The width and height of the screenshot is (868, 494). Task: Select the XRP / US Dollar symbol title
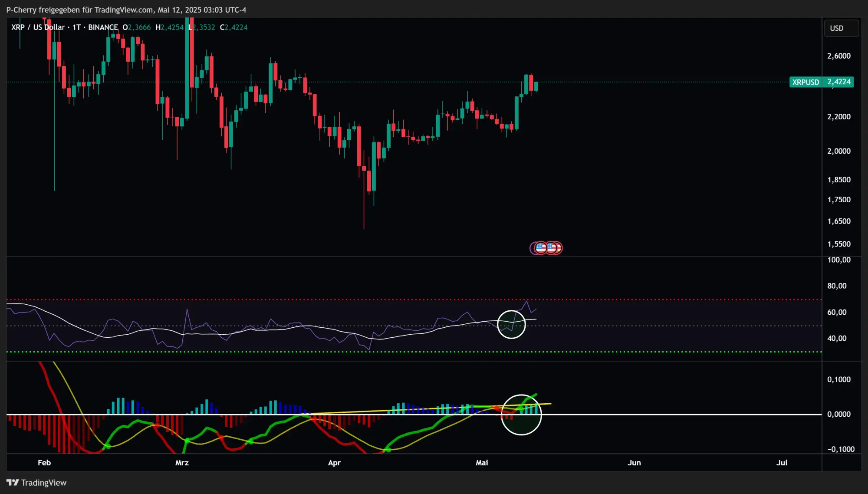point(38,27)
